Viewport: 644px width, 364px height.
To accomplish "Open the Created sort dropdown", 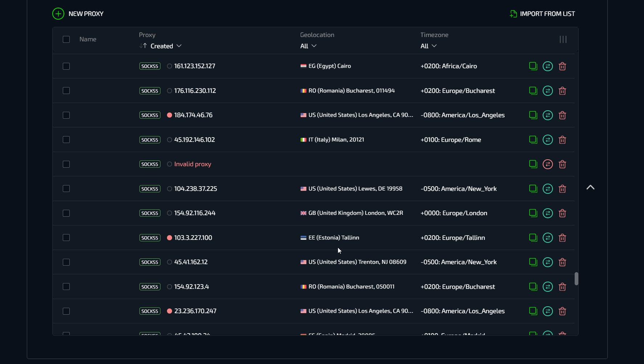I will pyautogui.click(x=166, y=46).
